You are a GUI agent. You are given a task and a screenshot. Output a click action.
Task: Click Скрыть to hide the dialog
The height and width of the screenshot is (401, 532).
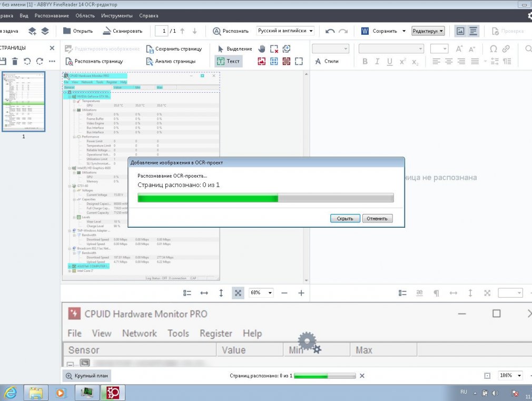pyautogui.click(x=345, y=218)
